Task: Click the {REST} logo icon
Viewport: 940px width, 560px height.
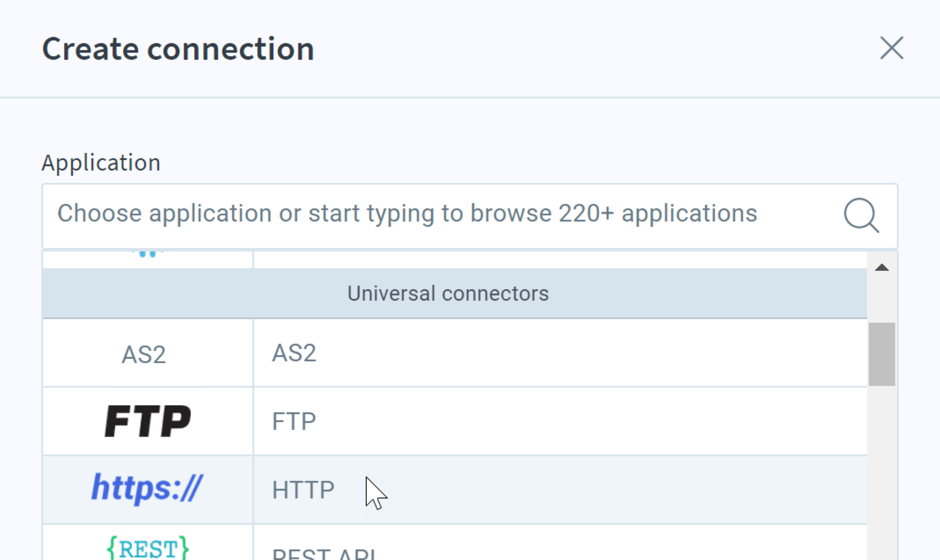Action: pyautogui.click(x=147, y=547)
